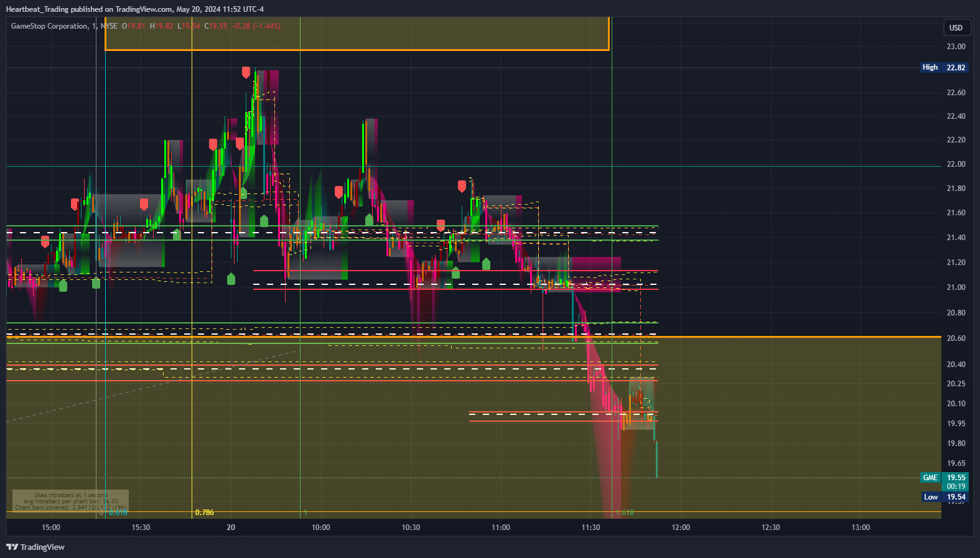Click the topmost red sell marker near session high
This screenshot has width=980, height=558.
pos(246,73)
